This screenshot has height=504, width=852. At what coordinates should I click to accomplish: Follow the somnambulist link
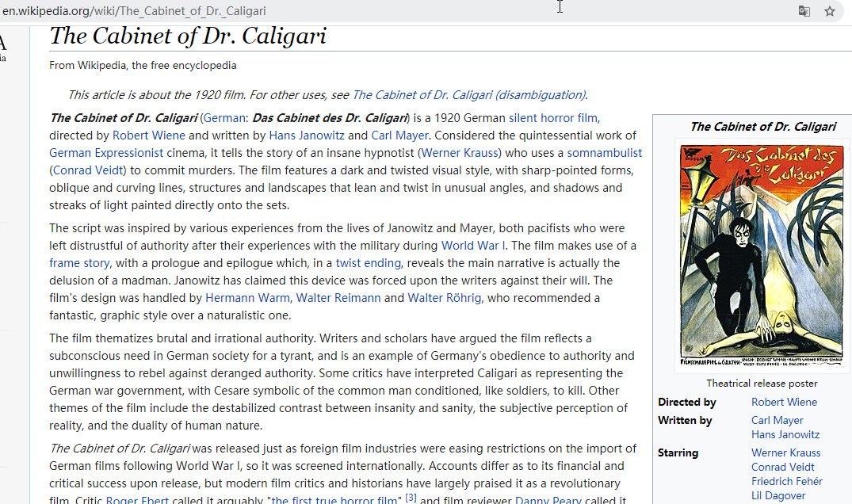tap(605, 153)
